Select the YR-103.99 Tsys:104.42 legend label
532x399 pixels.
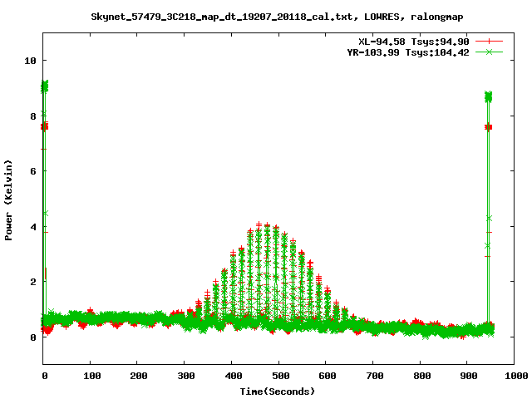tap(408, 52)
